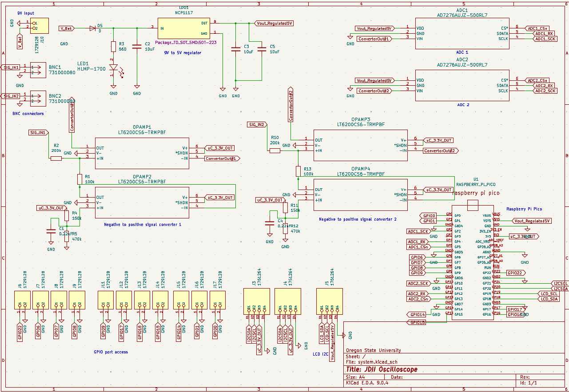Click the I2CSCL label at the Pico
569x392 pixels.
click(x=560, y=283)
